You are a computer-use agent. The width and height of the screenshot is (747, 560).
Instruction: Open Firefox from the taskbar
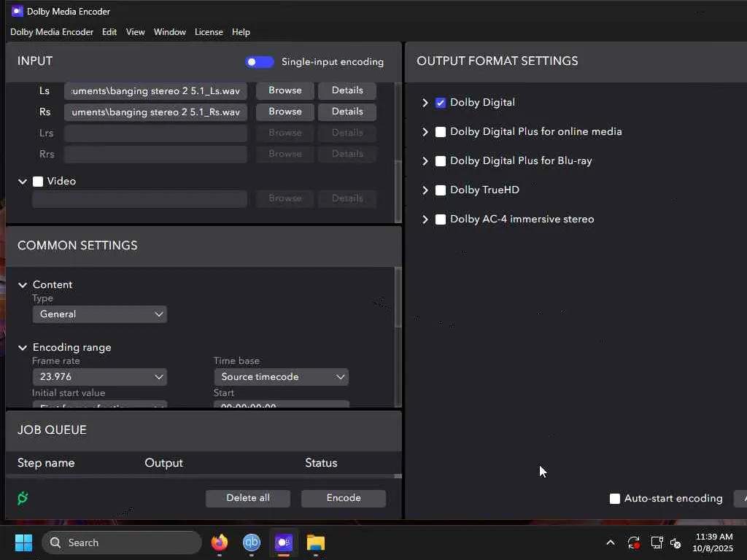(x=220, y=542)
